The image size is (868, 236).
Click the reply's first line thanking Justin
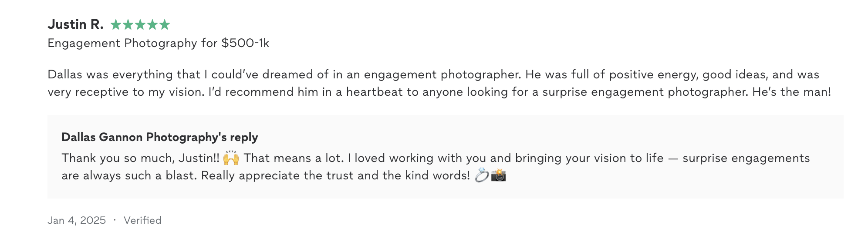pyautogui.click(x=436, y=158)
